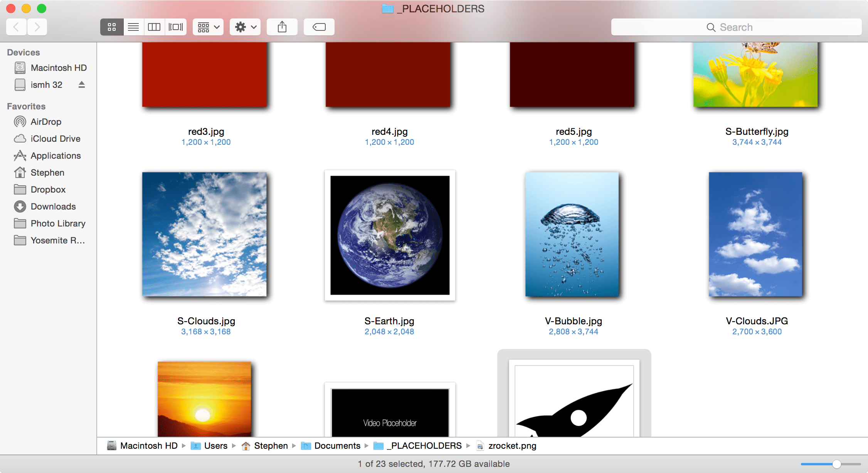The image size is (868, 473).
Task: Switch to list view mode
Action: 133,27
